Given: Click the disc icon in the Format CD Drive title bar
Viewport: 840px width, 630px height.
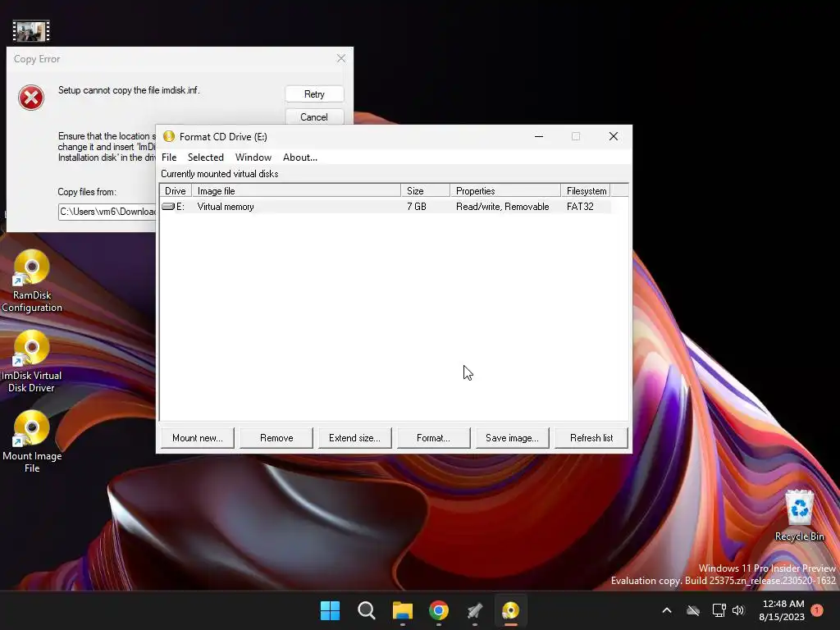Looking at the screenshot, I should coord(169,137).
